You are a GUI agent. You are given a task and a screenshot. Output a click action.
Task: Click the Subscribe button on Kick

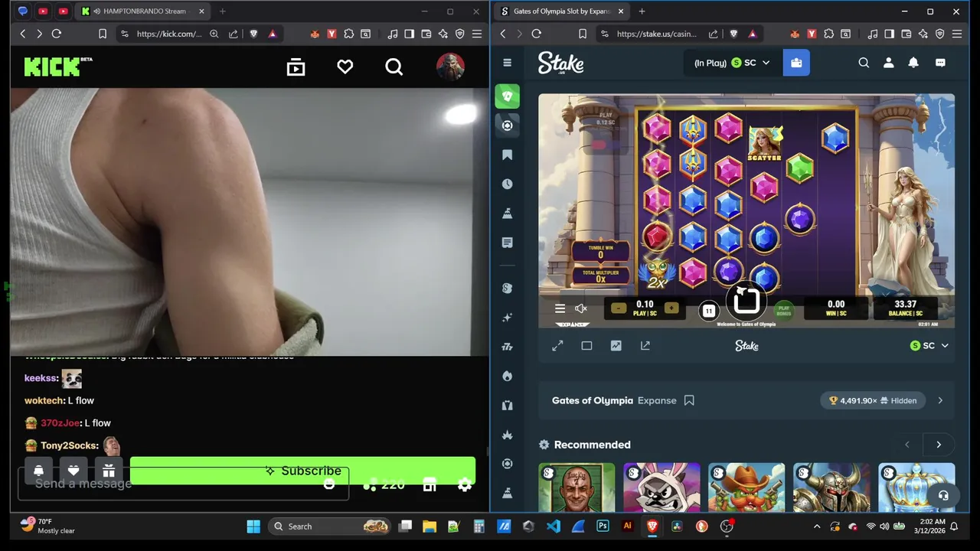[x=302, y=471]
